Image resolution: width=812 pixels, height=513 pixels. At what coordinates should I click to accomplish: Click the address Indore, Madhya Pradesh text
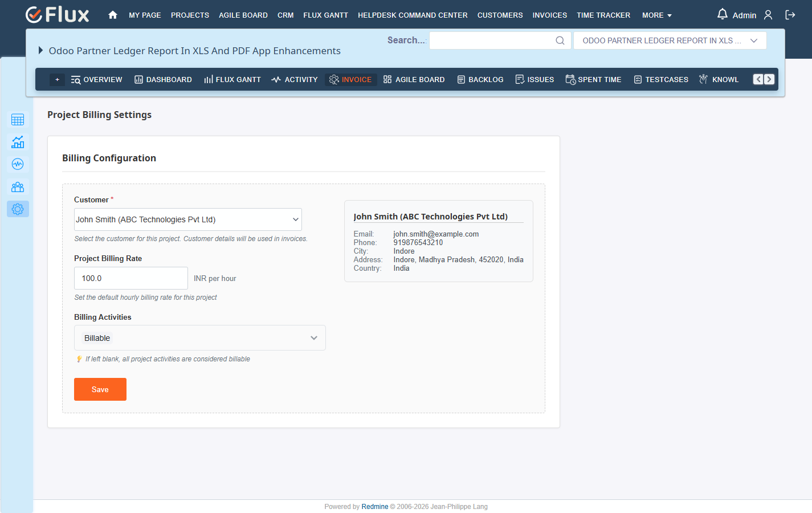[458, 260]
